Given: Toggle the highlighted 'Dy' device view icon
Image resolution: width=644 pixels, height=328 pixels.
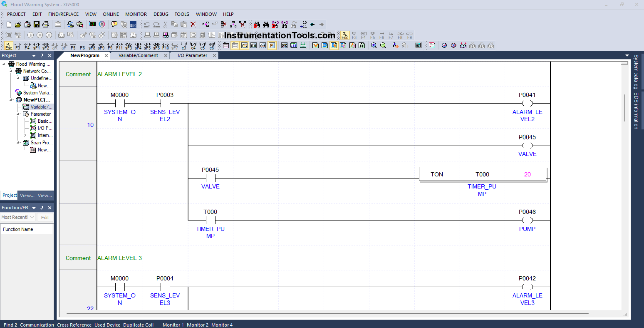Looking at the screenshot, I should (x=334, y=45).
